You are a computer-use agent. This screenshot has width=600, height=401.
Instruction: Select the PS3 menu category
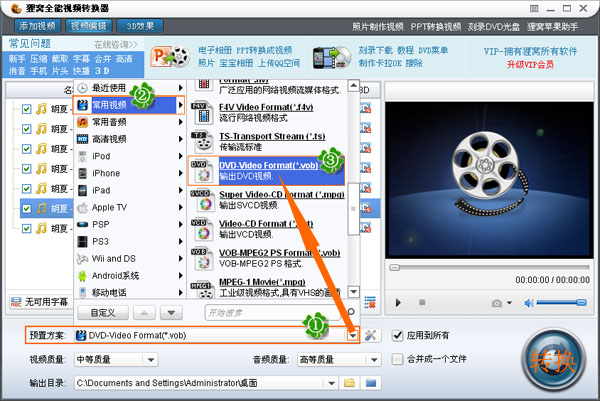point(129,241)
